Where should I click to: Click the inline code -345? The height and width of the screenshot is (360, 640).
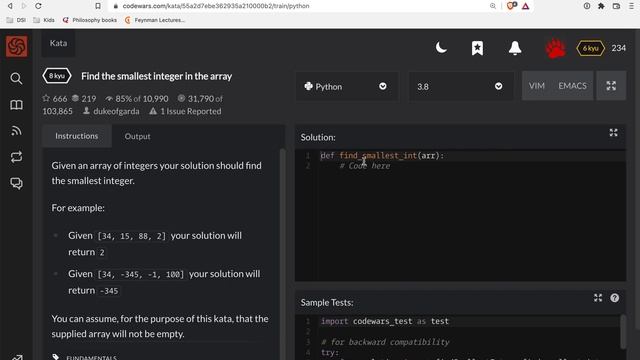click(x=109, y=291)
